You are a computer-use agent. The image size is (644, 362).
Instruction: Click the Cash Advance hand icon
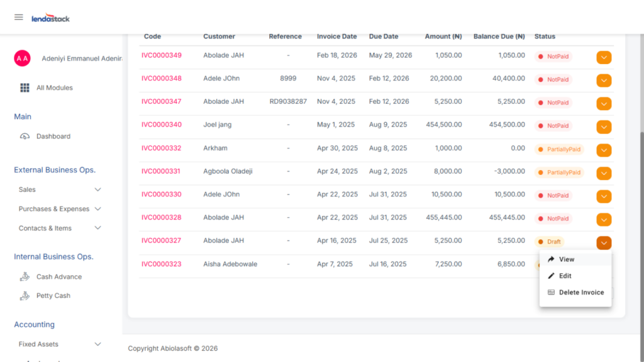click(x=25, y=276)
